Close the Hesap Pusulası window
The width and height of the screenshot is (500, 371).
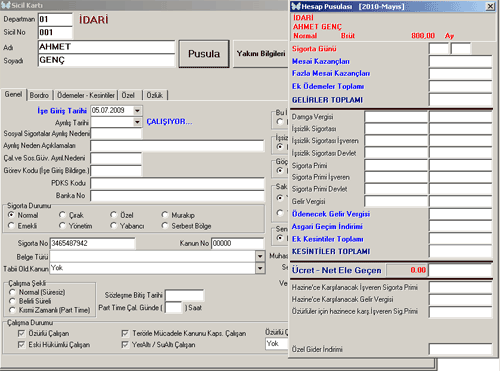490,6
